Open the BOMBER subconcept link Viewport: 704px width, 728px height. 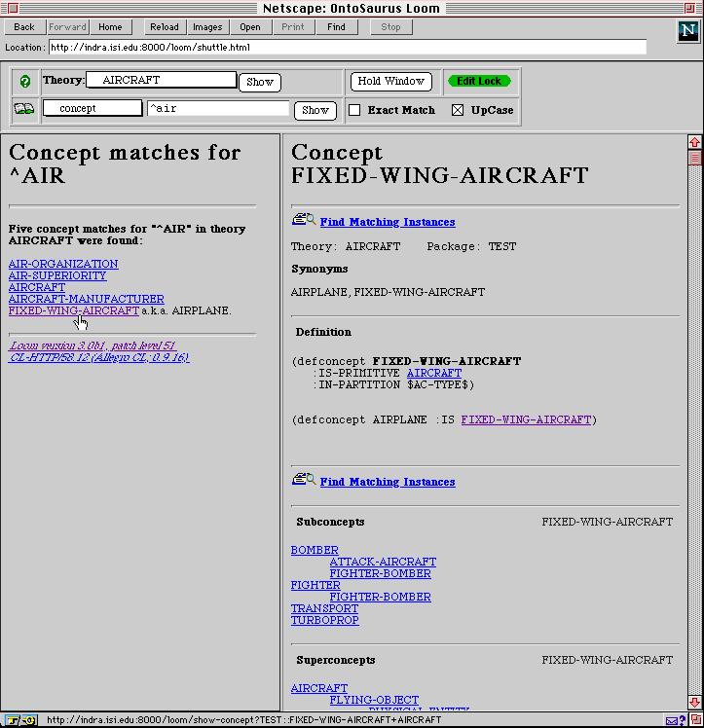[315, 550]
